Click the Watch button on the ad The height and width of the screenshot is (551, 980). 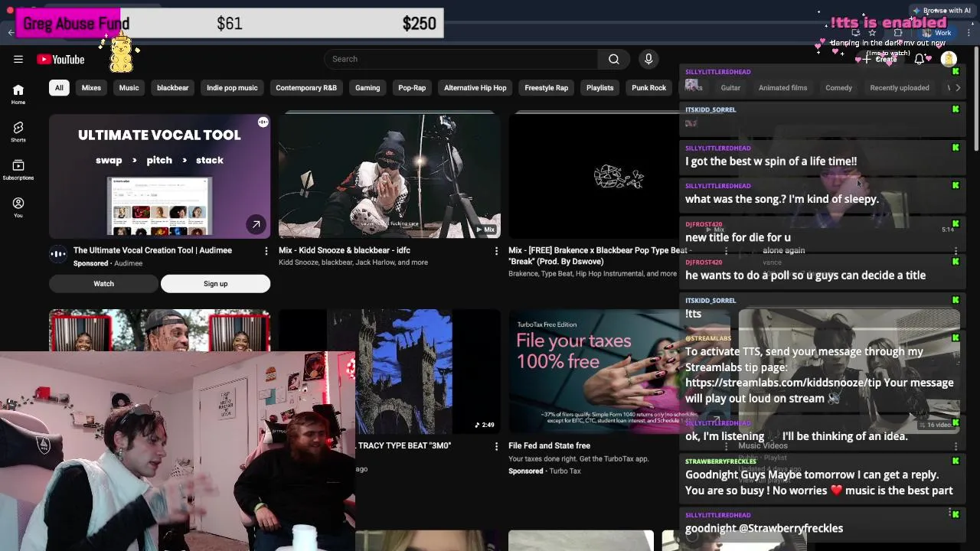103,284
